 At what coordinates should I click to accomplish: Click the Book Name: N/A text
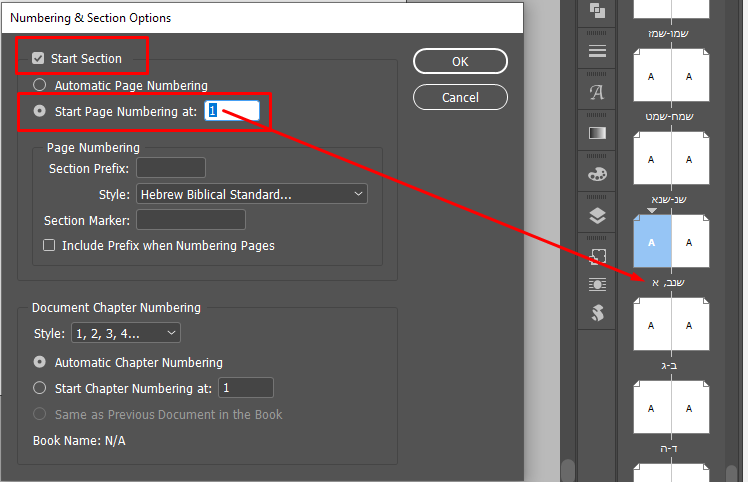[79, 440]
